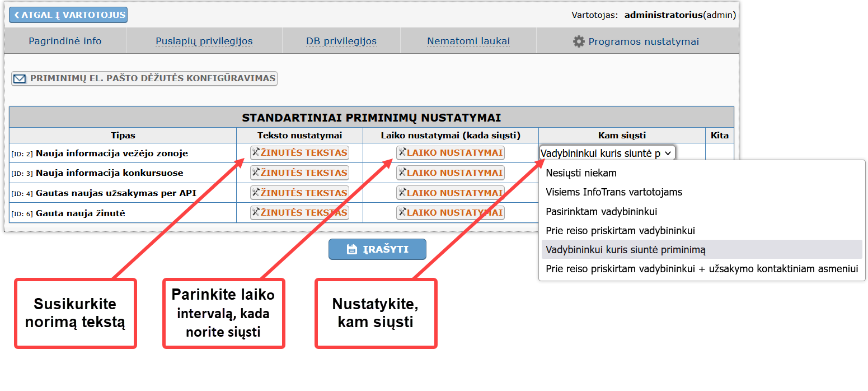Click tools icon on Gauta nauja žinutė Laiko nustatymai

click(402, 212)
